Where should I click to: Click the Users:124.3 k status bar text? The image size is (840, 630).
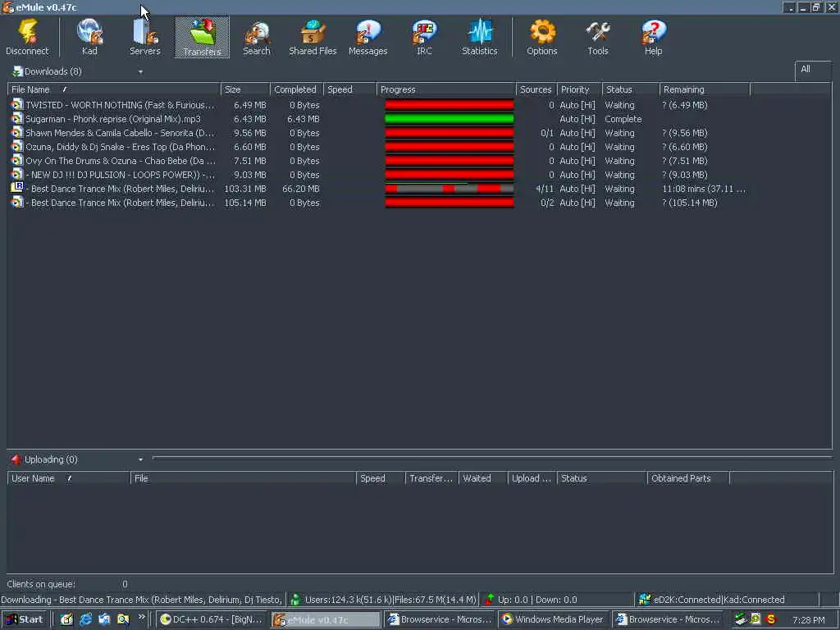tap(390, 600)
